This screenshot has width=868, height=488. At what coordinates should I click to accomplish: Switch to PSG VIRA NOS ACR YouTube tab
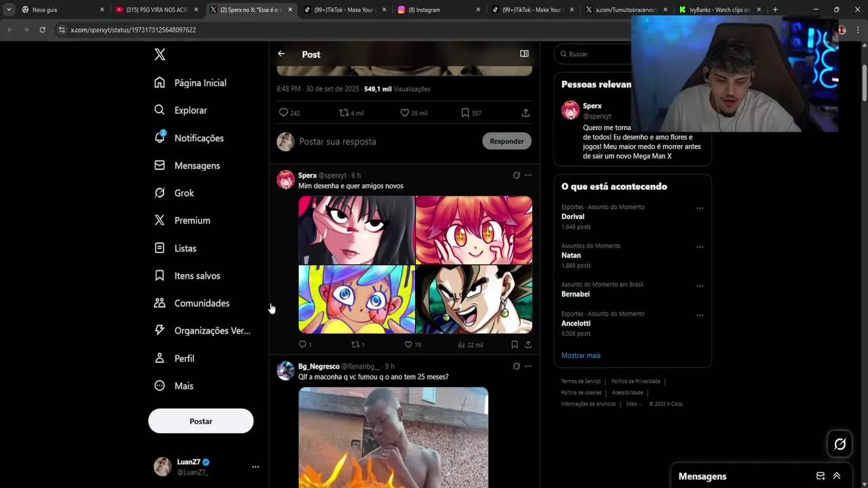click(x=155, y=9)
